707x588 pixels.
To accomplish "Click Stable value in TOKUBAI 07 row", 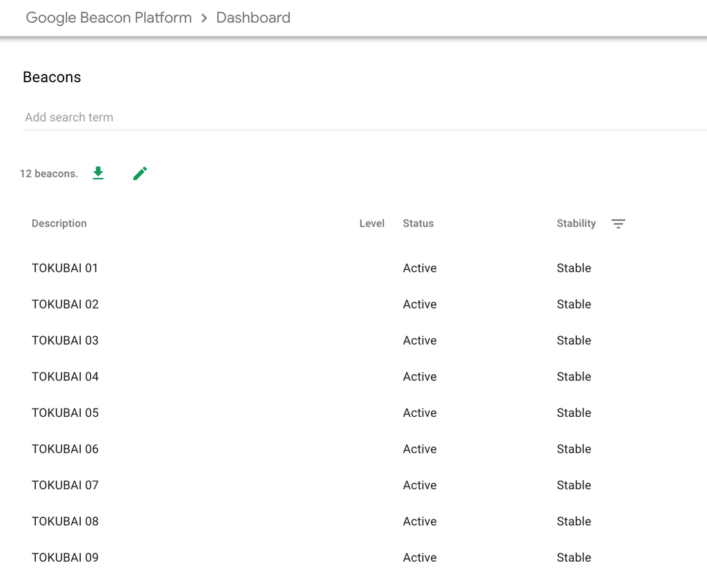I will 574,485.
